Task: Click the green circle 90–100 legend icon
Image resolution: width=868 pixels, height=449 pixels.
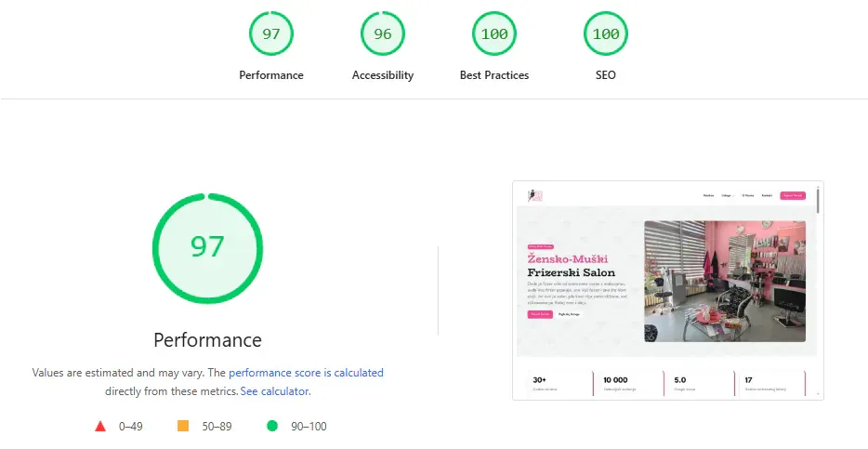Action: pos(272,426)
